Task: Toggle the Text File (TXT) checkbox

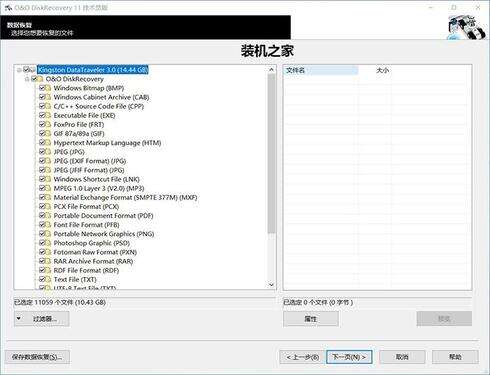Action: [42, 279]
